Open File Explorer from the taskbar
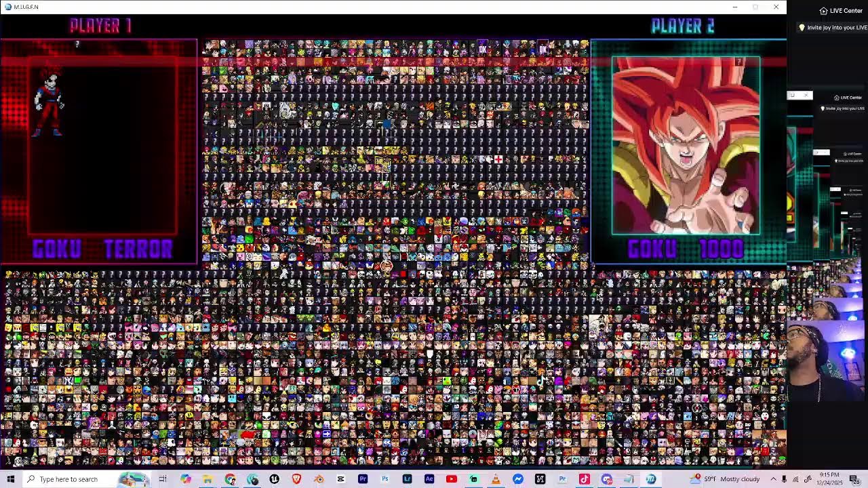This screenshot has width=868, height=488. pyautogui.click(x=208, y=479)
